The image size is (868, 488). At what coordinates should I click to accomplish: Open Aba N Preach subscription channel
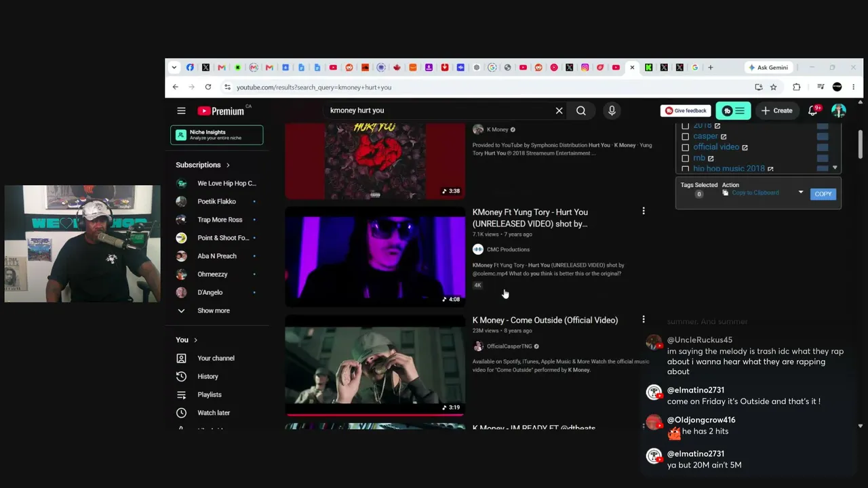point(217,256)
